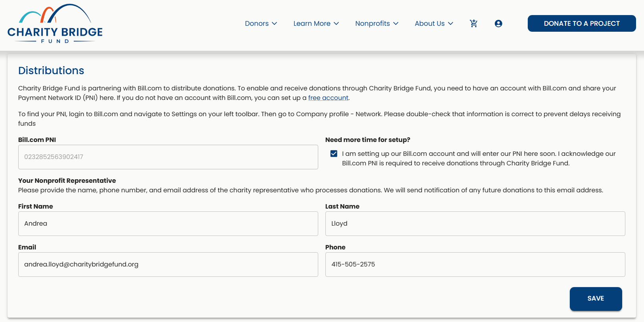Follow the free account link
Screen dimensions: 644x322
(328, 98)
